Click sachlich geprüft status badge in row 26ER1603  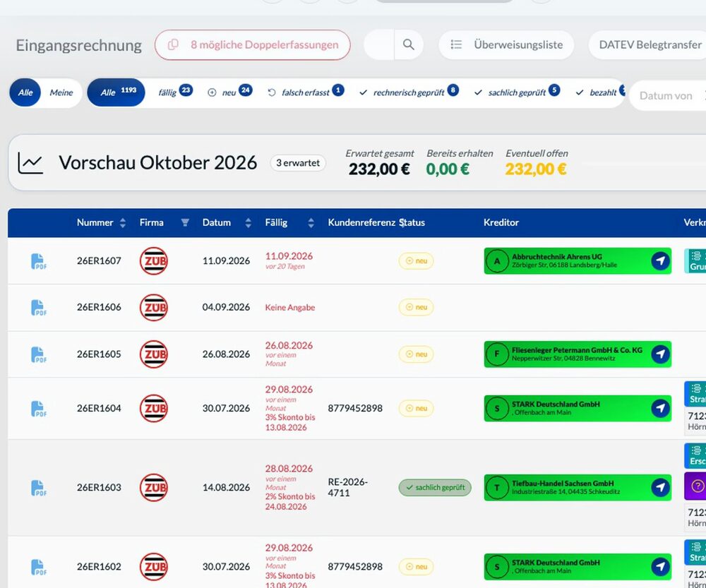(x=435, y=487)
